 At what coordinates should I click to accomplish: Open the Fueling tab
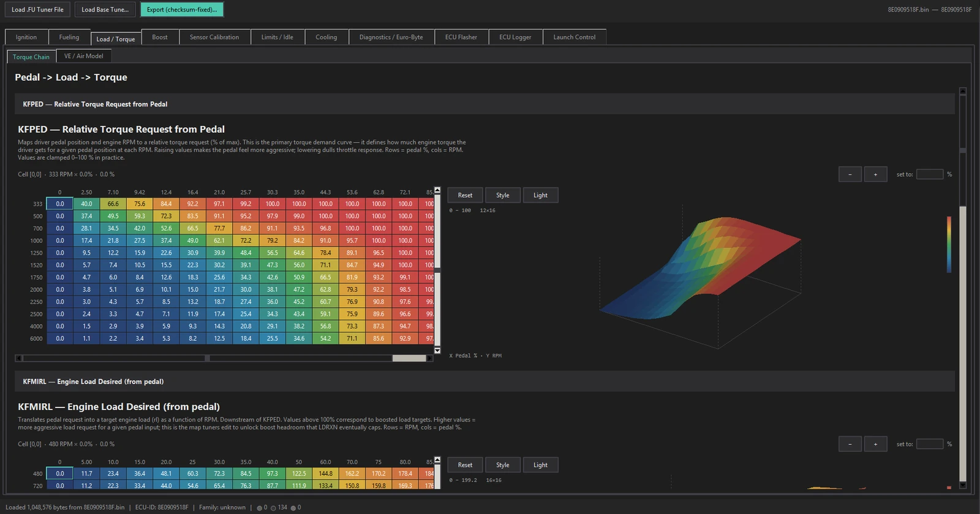(x=69, y=37)
